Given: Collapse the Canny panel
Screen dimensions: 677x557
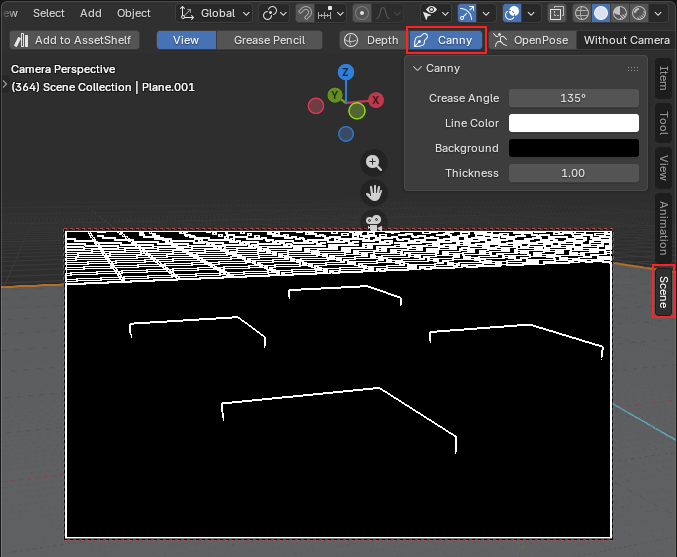Looking at the screenshot, I should (417, 68).
